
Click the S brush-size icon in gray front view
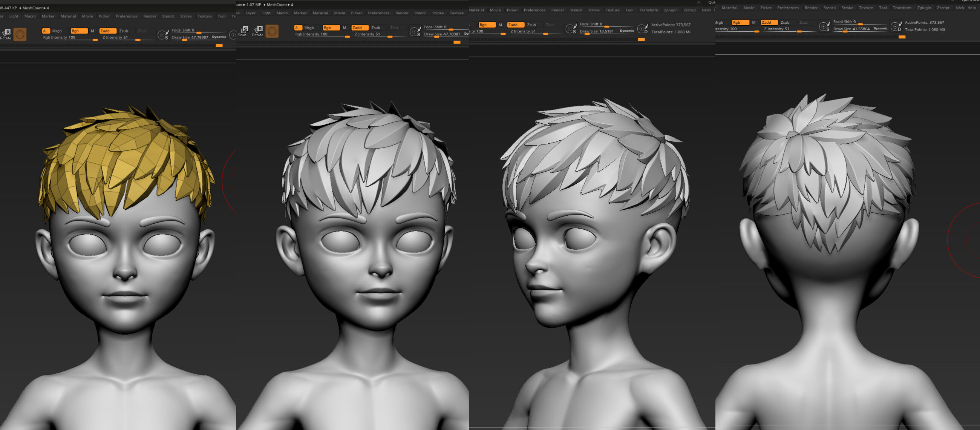click(415, 31)
